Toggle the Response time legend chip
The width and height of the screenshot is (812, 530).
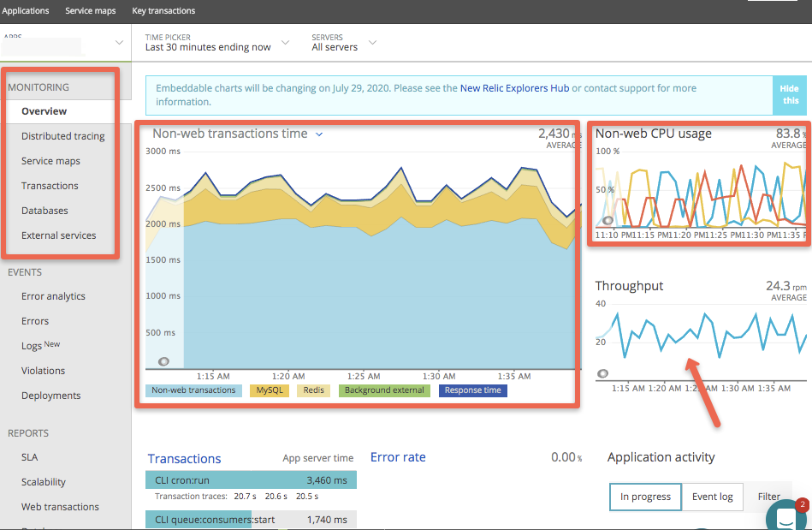click(x=472, y=390)
